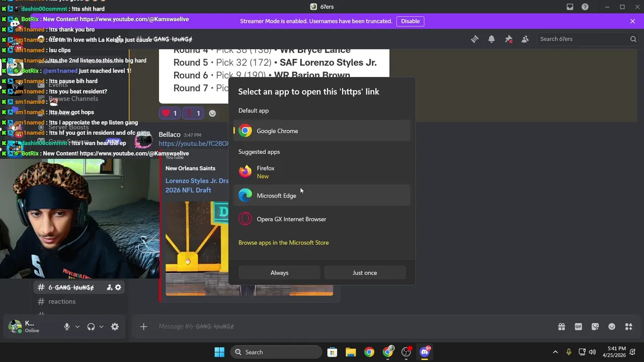
Task: Open the user avatar status panel
Action: click(15, 326)
